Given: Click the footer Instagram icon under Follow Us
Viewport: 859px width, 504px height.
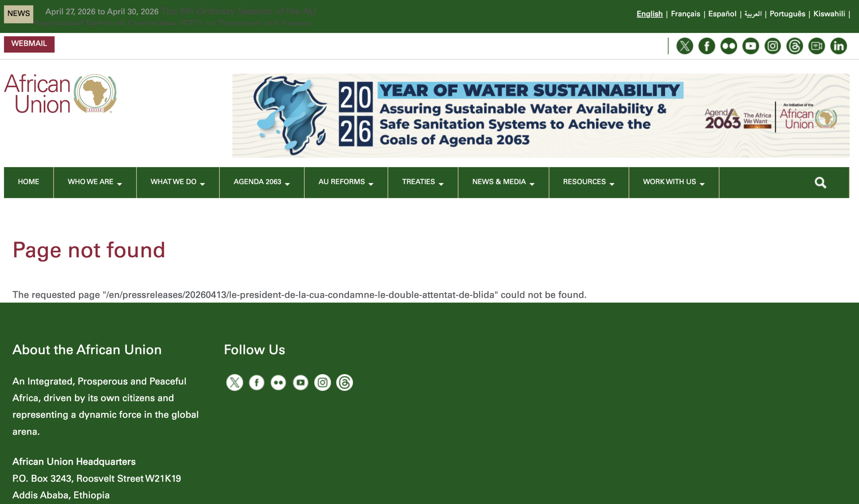Looking at the screenshot, I should (x=322, y=382).
